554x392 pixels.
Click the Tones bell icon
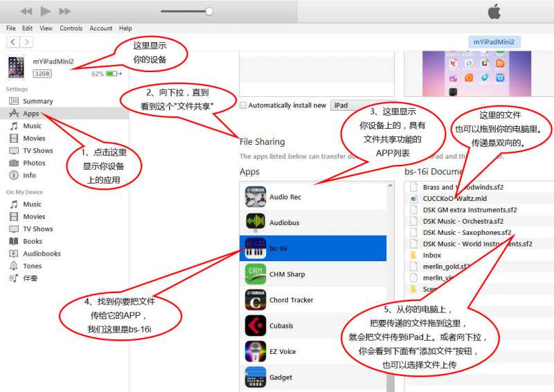coord(14,266)
